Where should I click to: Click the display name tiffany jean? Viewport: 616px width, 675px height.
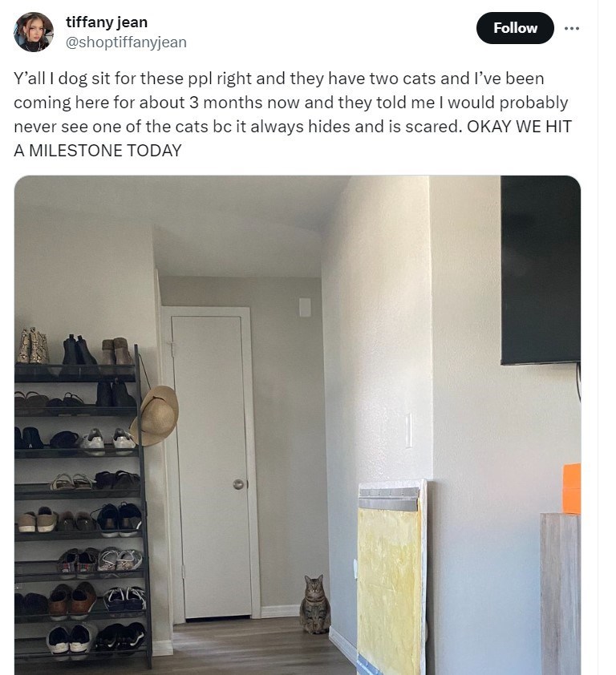point(107,22)
